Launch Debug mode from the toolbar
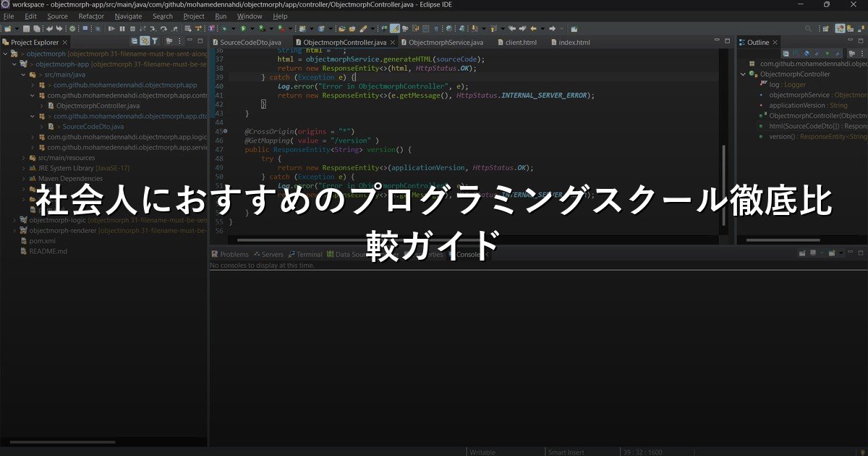The height and width of the screenshot is (456, 868). [224, 29]
